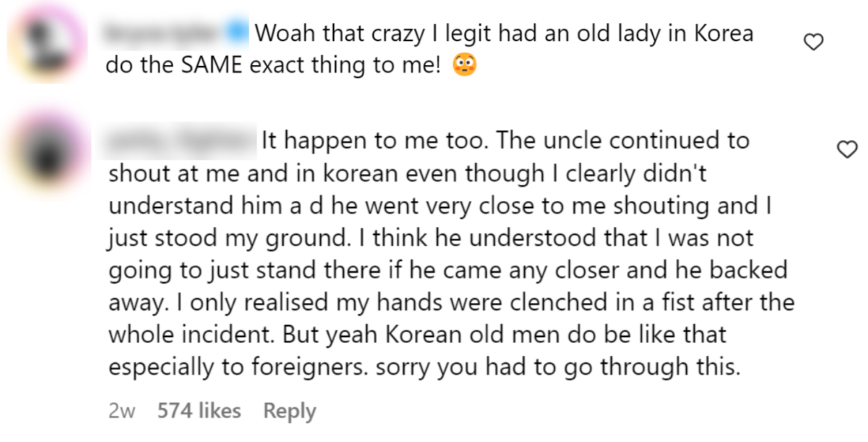868x442 pixels.
Task: Open the second commenter's blurred username
Action: point(179,140)
